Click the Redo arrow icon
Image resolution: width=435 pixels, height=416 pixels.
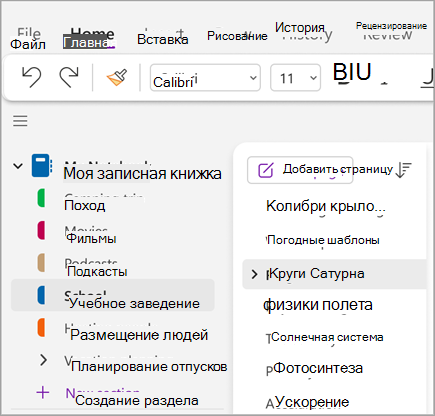[x=69, y=77]
